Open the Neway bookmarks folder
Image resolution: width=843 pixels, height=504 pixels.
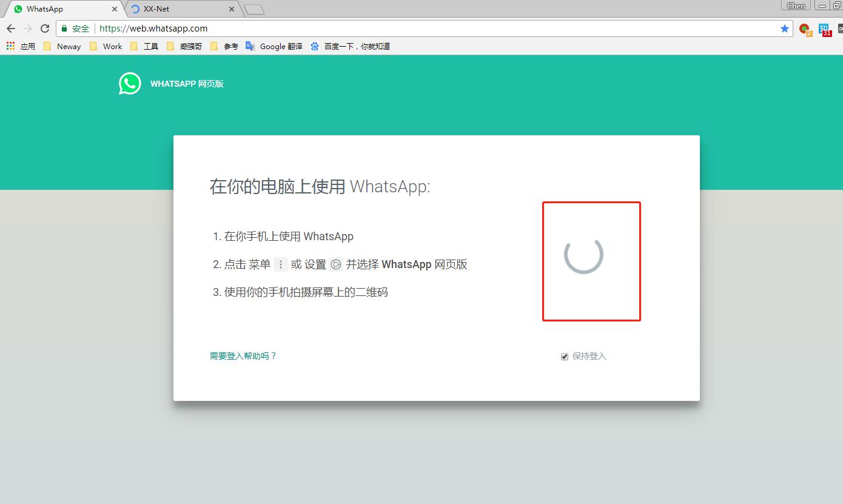pyautogui.click(x=62, y=45)
